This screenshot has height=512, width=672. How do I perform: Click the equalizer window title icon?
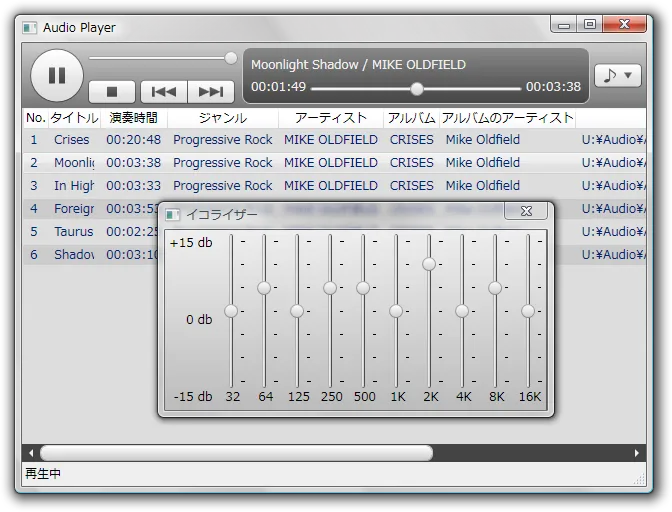(173, 215)
